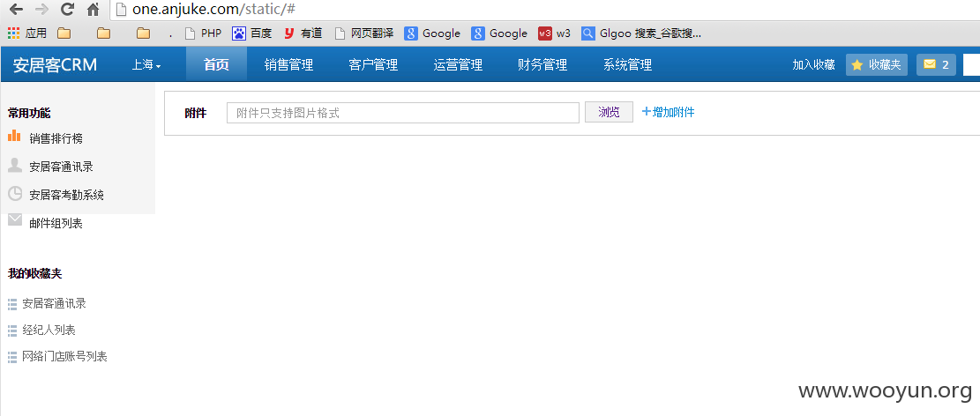Open the 销售管理 menu
The height and width of the screenshot is (416, 980).
pos(288,65)
